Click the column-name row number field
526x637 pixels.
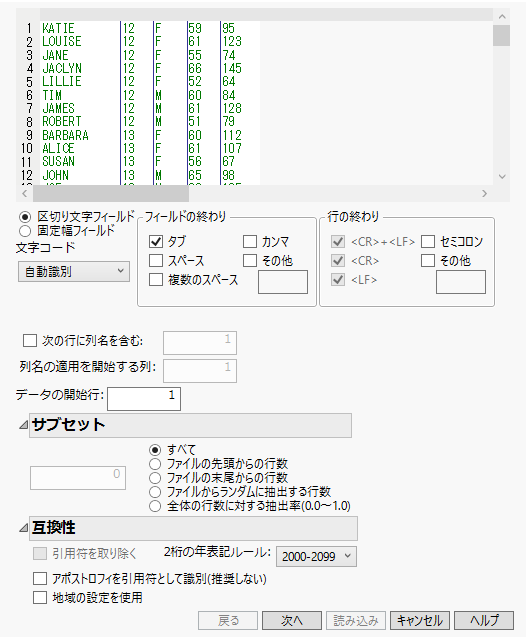200,343
